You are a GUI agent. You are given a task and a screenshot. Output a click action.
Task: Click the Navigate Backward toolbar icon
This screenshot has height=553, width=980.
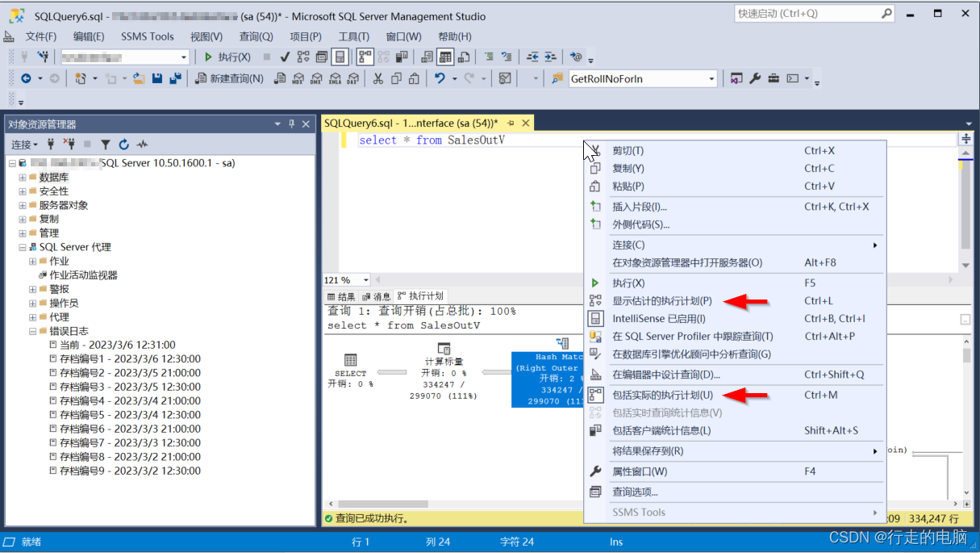26,78
